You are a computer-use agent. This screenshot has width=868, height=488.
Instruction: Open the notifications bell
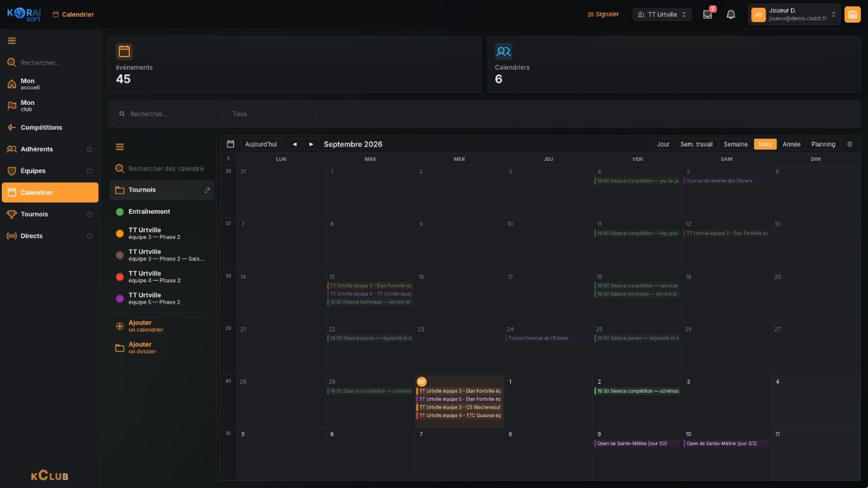click(x=731, y=14)
